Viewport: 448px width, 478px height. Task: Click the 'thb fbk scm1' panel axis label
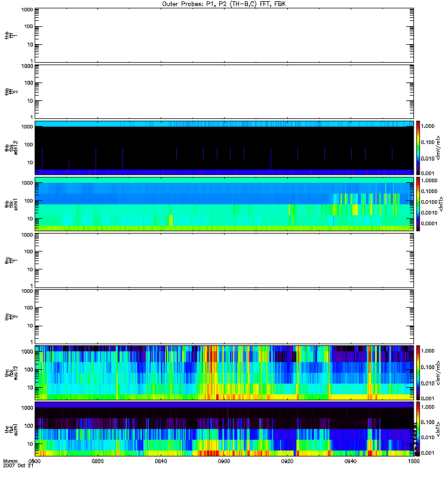[x=11, y=204]
